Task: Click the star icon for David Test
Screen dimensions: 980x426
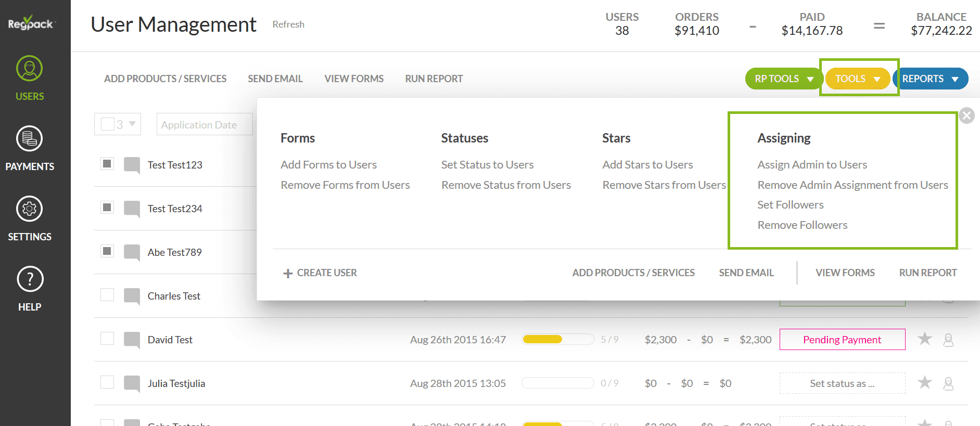Action: [x=924, y=339]
